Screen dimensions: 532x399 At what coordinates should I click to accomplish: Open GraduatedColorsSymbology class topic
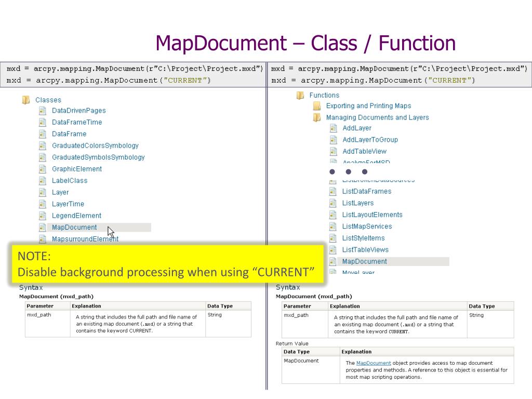point(95,145)
